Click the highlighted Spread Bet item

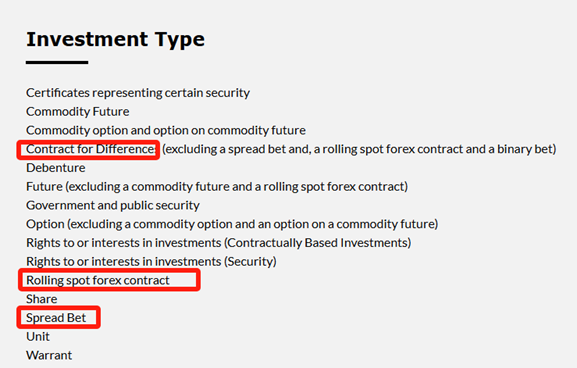click(56, 318)
